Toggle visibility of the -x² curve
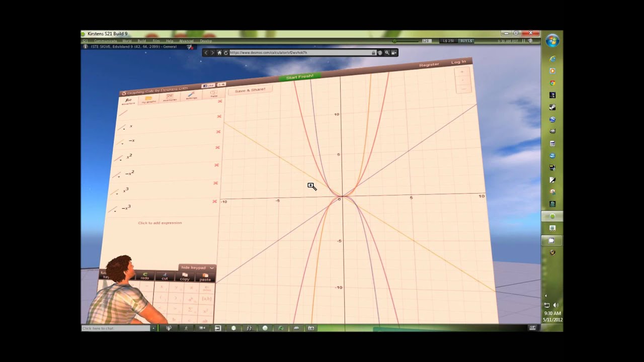The width and height of the screenshot is (644, 362). point(117,175)
